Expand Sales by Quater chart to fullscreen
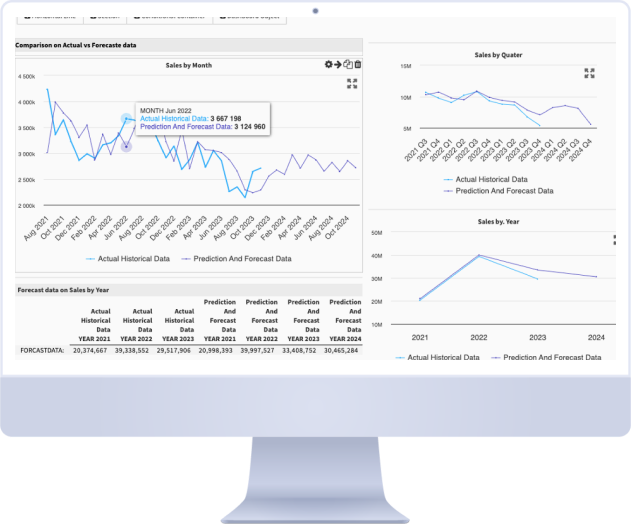Viewport: 631px width, 524px height. (x=589, y=73)
